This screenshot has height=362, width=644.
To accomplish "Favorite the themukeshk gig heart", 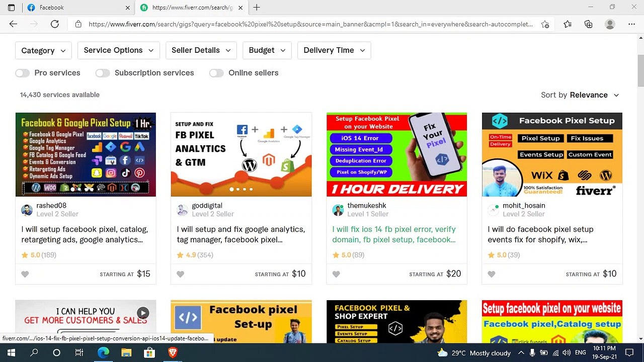I will click(336, 274).
